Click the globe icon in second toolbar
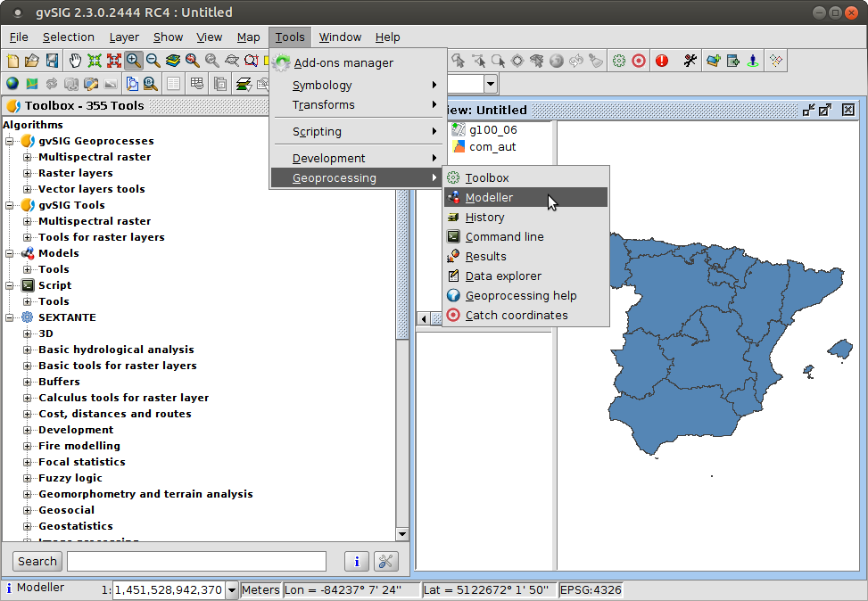This screenshot has width=868, height=601. tap(12, 84)
